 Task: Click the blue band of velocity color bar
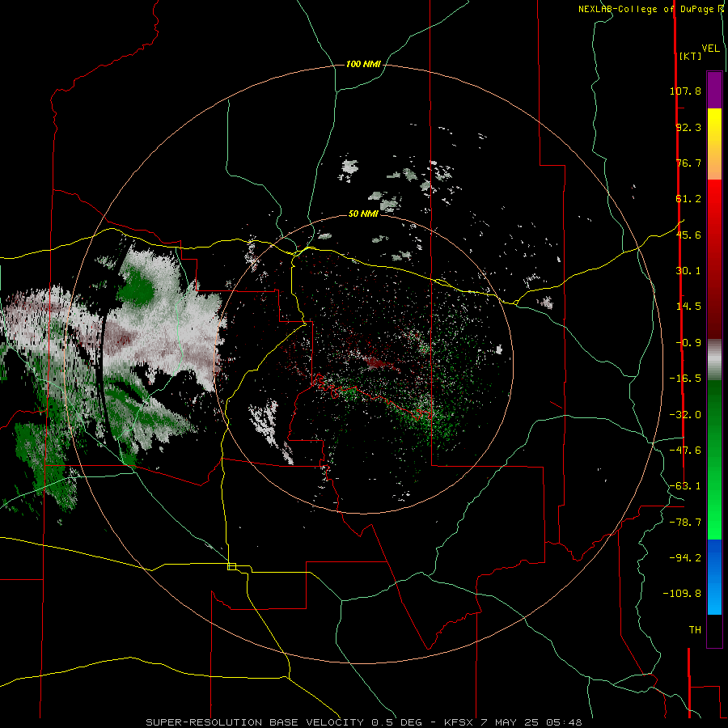pyautogui.click(x=714, y=577)
